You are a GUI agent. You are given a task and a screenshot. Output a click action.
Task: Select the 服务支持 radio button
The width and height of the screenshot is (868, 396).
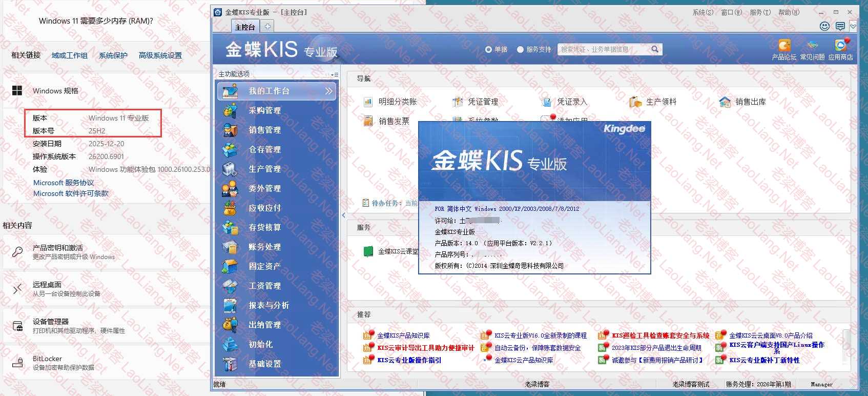tap(520, 50)
